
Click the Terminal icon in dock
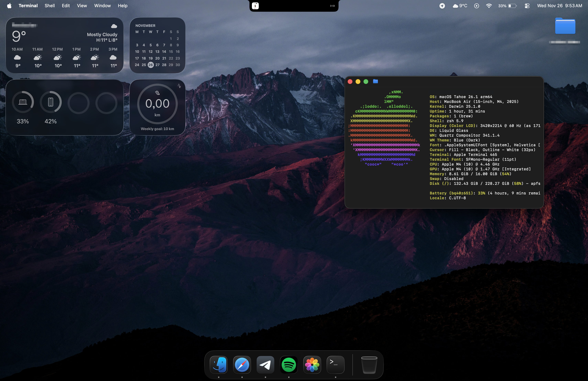[x=335, y=364]
